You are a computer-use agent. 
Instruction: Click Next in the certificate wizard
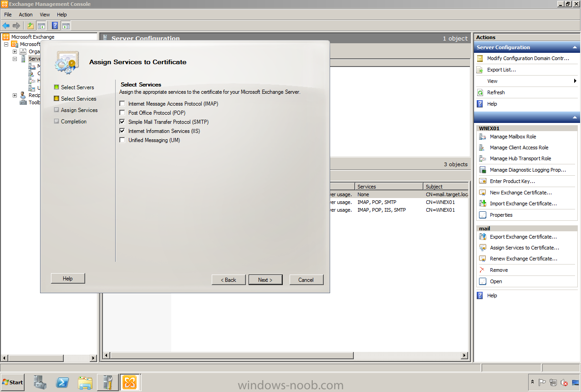[265, 280]
